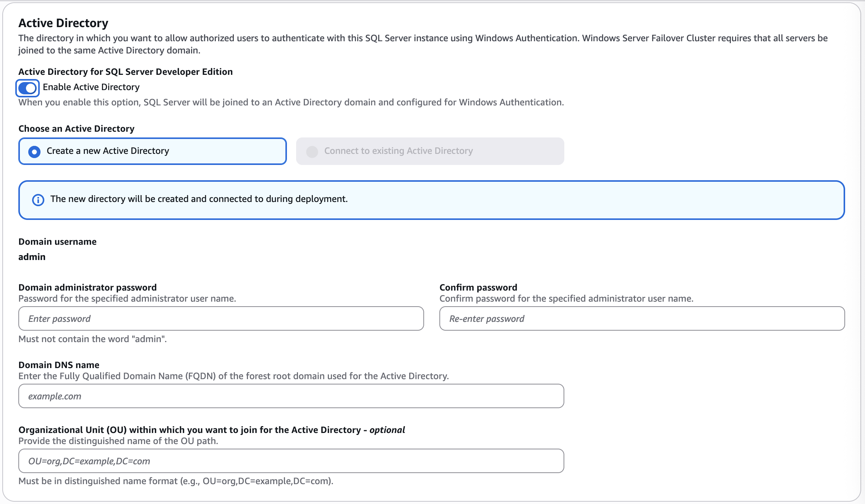
Task: Click the password requirement hint text
Action: pos(93,338)
